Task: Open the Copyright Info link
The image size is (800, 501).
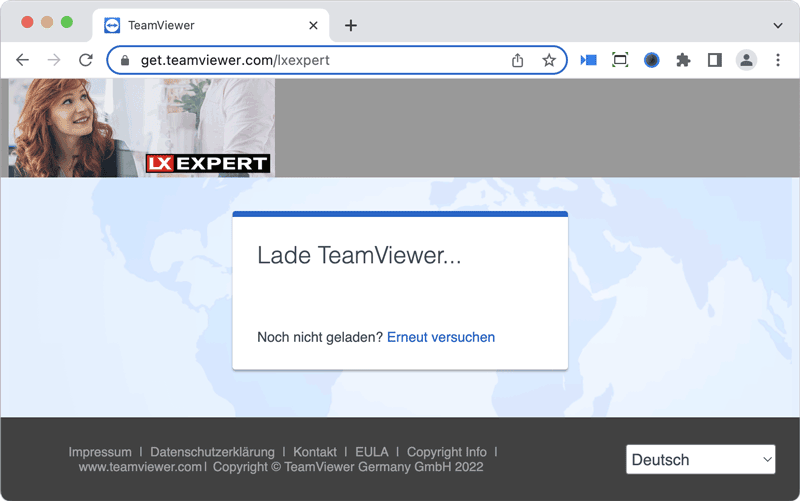Action: (x=446, y=452)
